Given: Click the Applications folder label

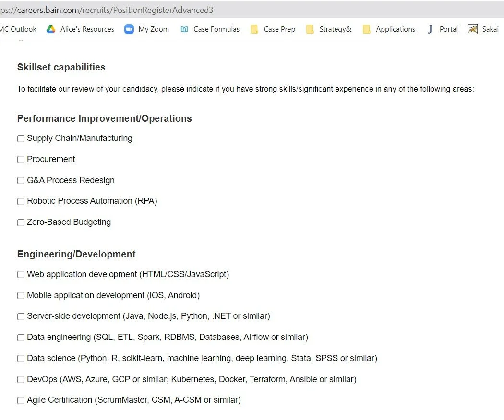Looking at the screenshot, I should pyautogui.click(x=396, y=29).
